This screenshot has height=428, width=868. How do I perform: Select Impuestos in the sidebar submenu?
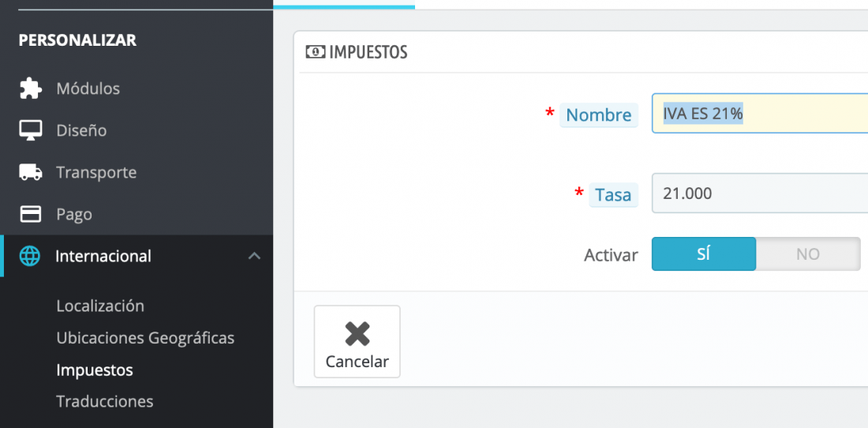point(95,370)
